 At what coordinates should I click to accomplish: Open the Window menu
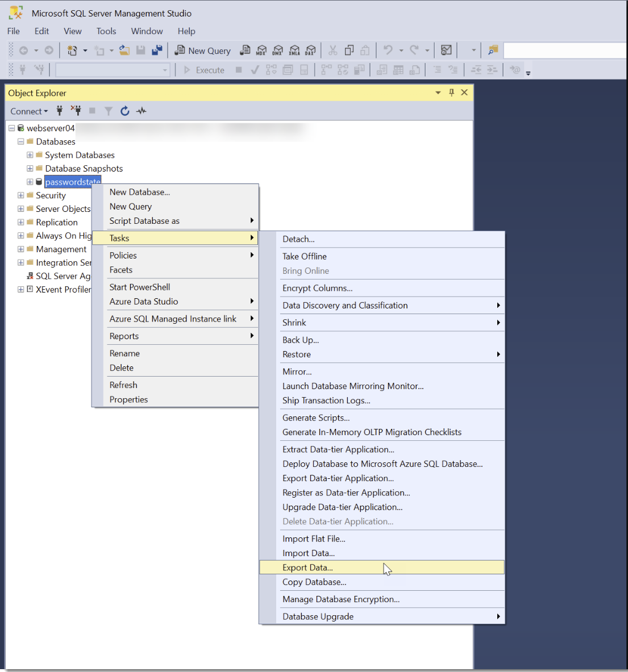coord(147,31)
